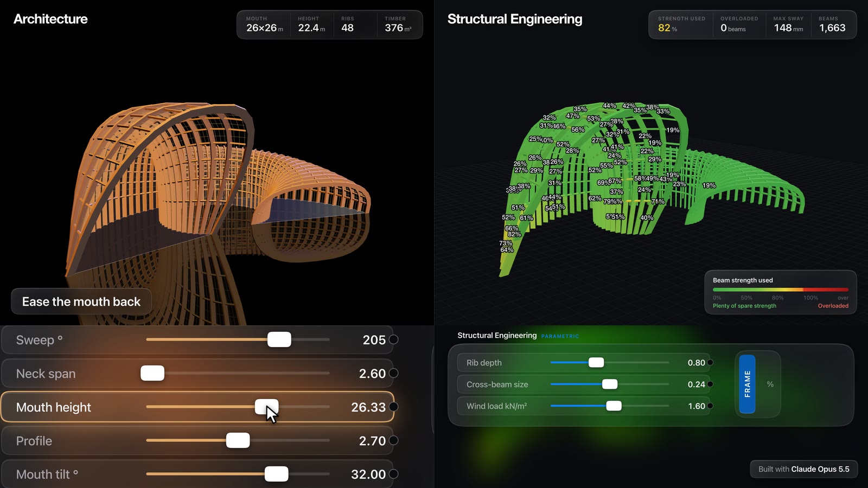Click the Mouth height value 26.33
Screen dimensions: 868x488
click(368, 407)
